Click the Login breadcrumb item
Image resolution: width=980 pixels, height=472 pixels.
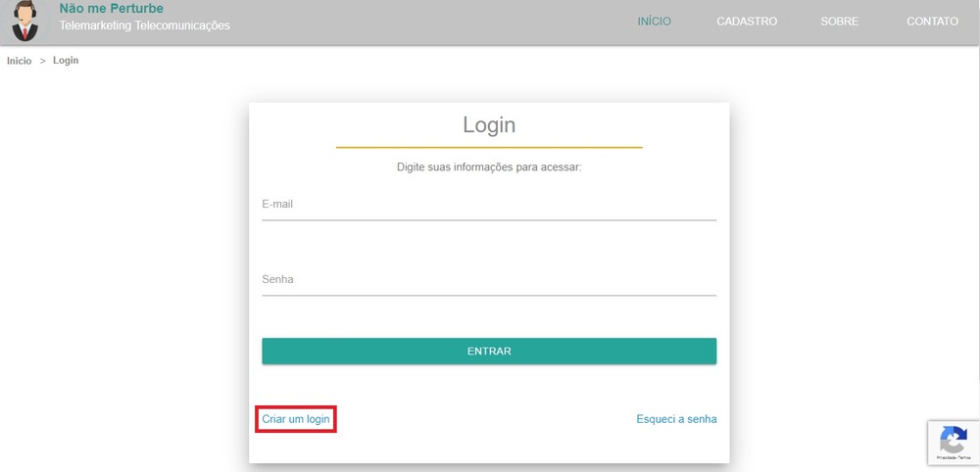[66, 61]
